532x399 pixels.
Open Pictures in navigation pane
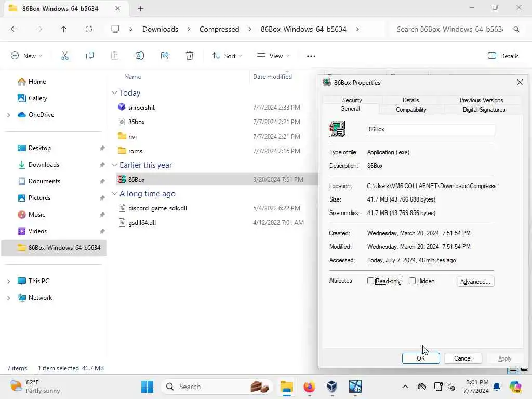pyautogui.click(x=39, y=198)
